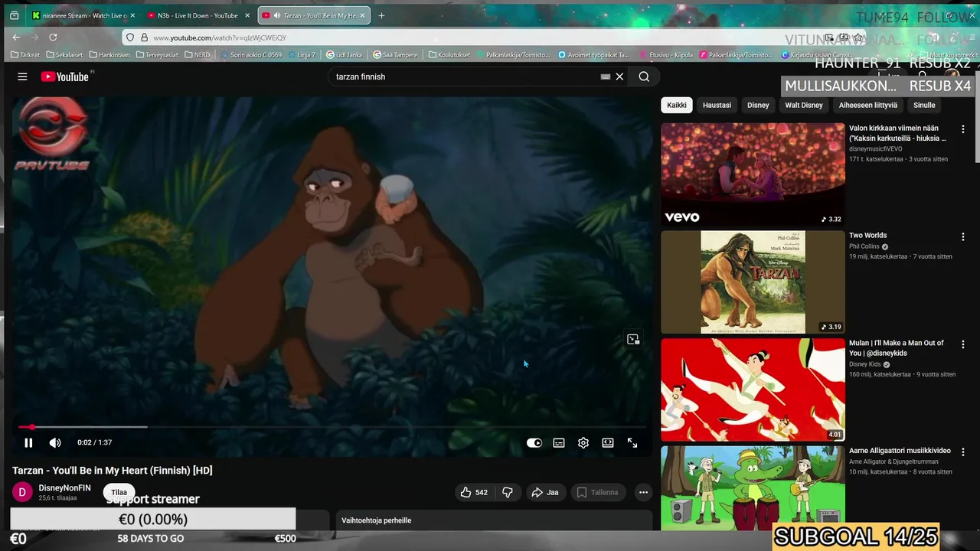
Task: Switch to the N3b - Live It Down tab
Action: [x=198, y=15]
